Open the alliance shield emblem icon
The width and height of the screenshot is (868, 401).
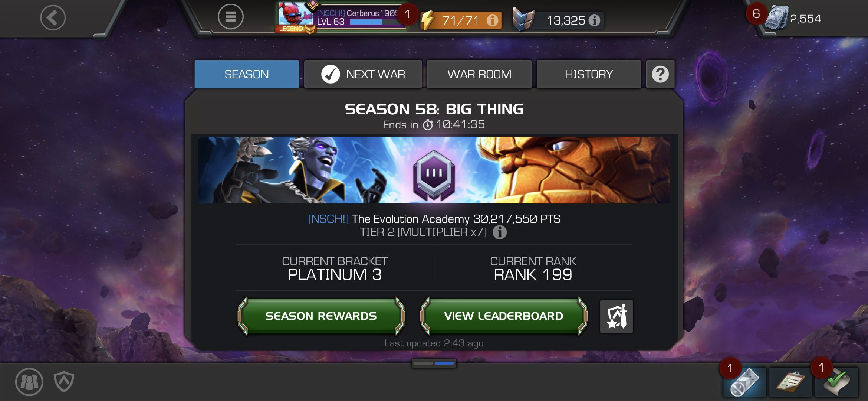64,382
